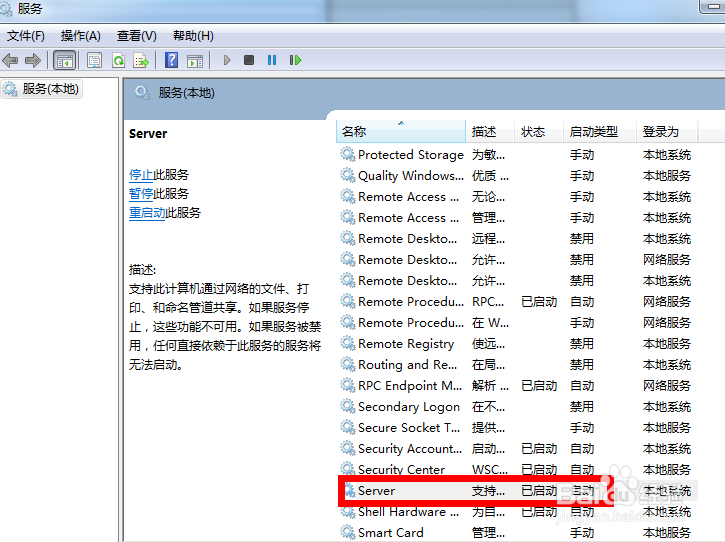Image resolution: width=725 pixels, height=542 pixels.
Task: Select the Remote Procedu... row with RPC description
Action: click(x=517, y=302)
